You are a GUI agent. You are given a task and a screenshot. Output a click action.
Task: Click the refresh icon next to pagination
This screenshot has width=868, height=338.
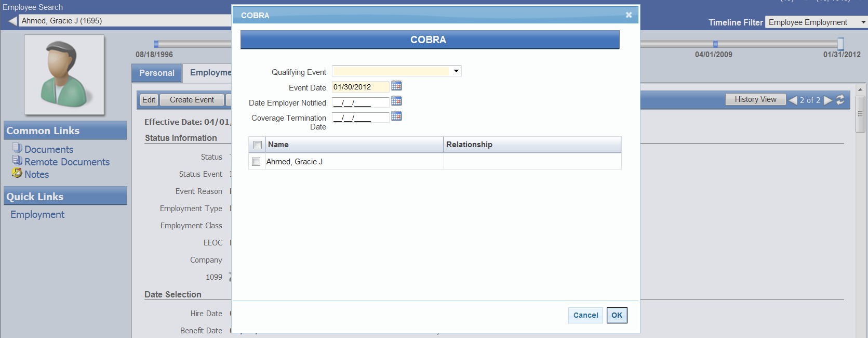pyautogui.click(x=840, y=100)
